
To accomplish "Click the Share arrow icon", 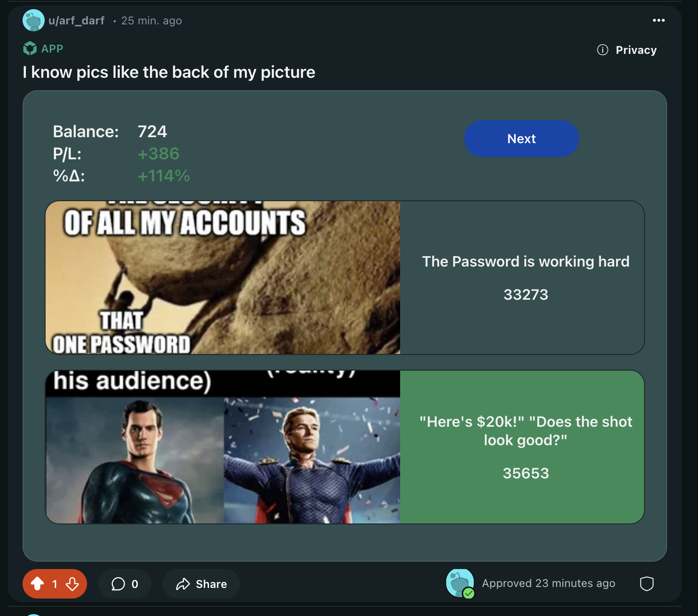I will tap(183, 584).
